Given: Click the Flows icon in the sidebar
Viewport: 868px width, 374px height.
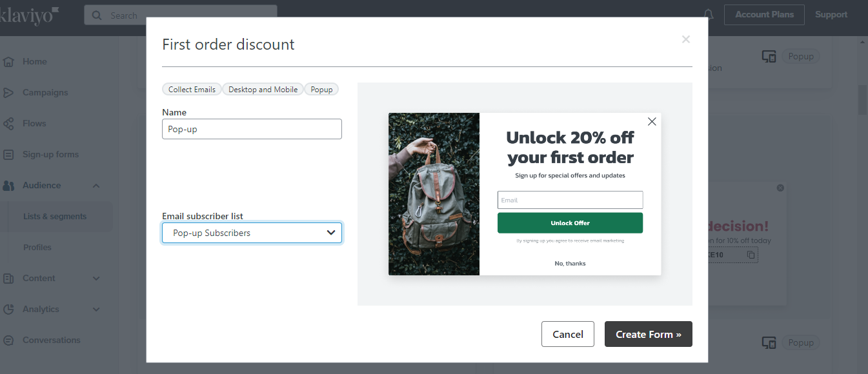Looking at the screenshot, I should 8,124.
